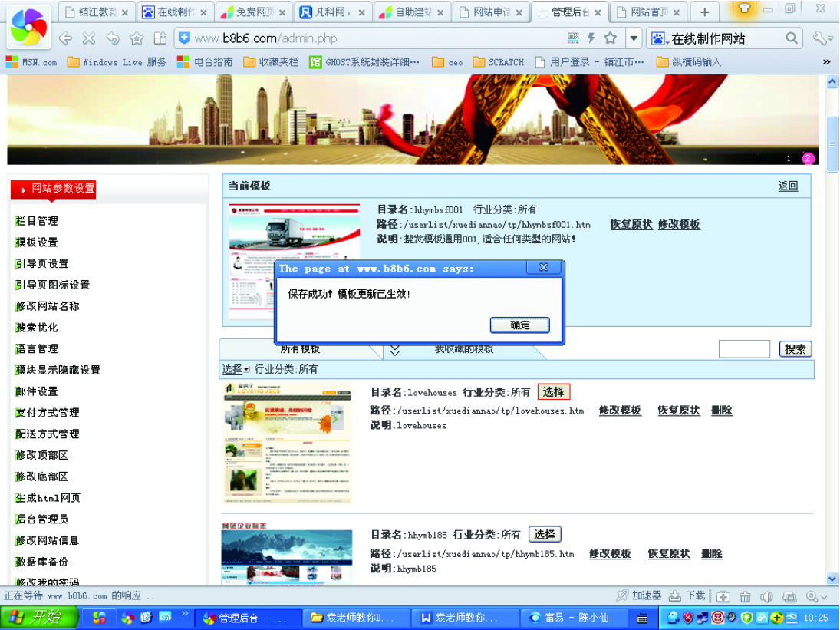Click the QR code icon in address bar

pos(573,38)
